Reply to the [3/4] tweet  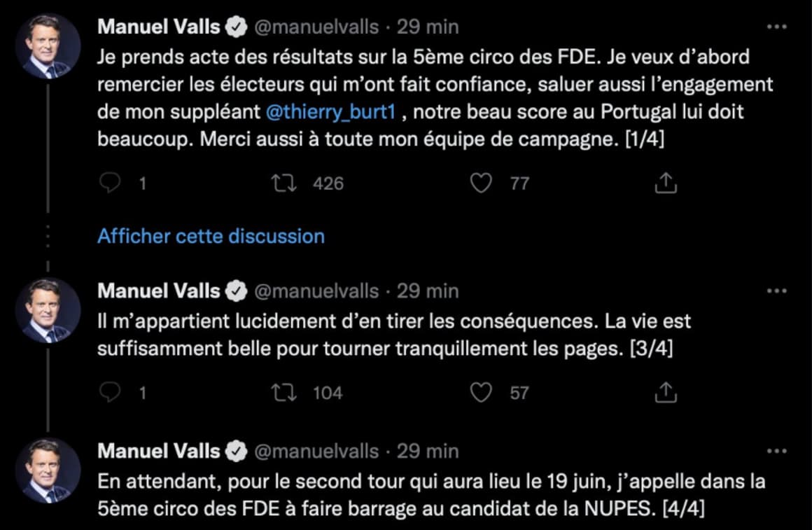coord(111,393)
